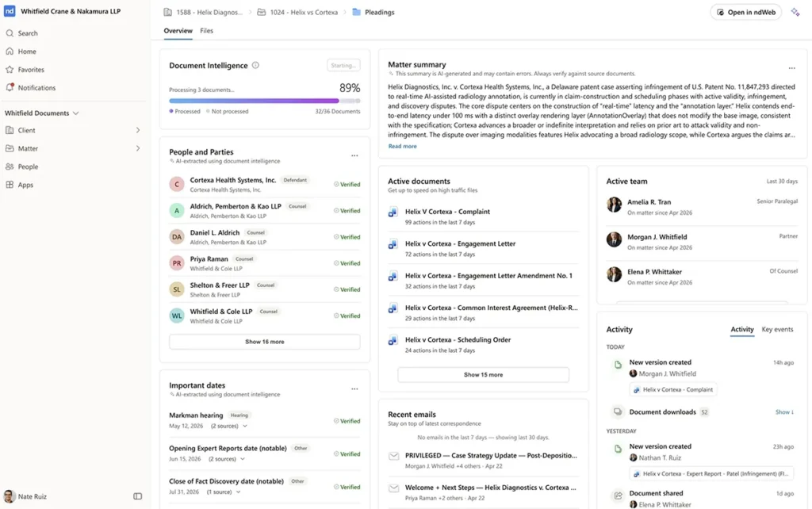
Task: Click Nate Ruiz user avatar
Action: [x=10, y=496]
